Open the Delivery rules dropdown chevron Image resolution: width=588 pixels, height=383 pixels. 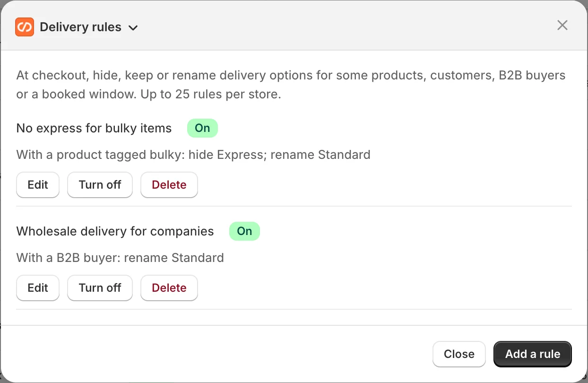133,28
